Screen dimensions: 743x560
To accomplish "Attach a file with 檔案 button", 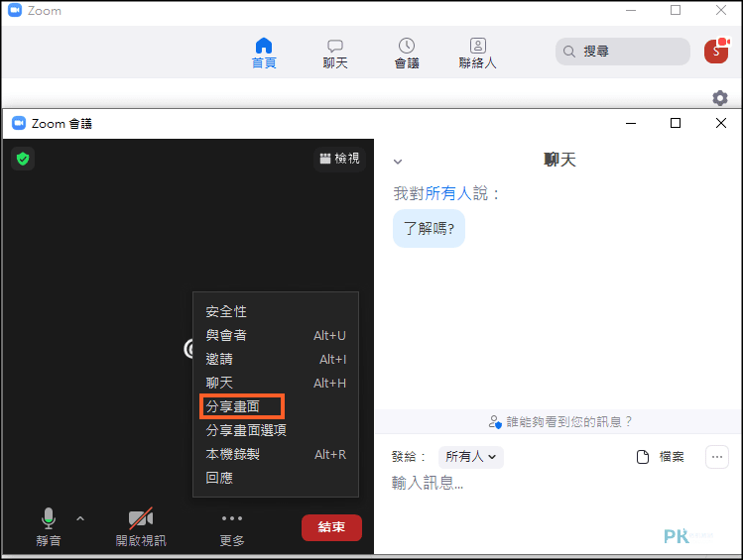I will click(661, 457).
